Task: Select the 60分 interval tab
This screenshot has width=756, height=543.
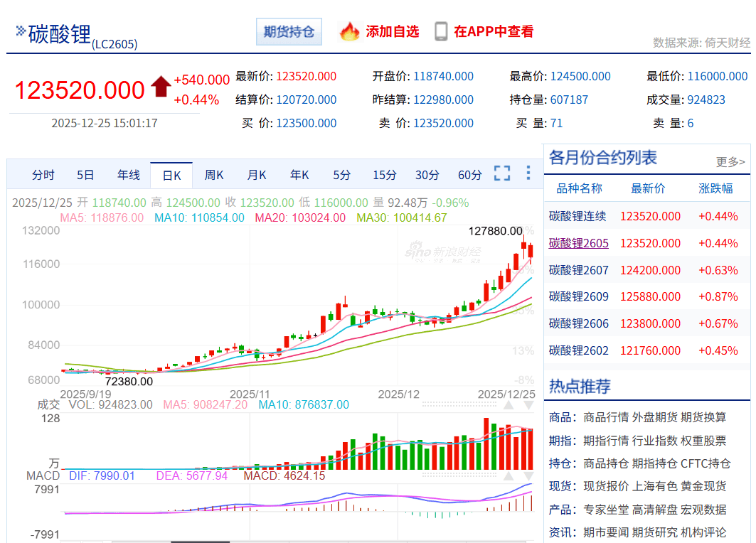Action: 469,175
